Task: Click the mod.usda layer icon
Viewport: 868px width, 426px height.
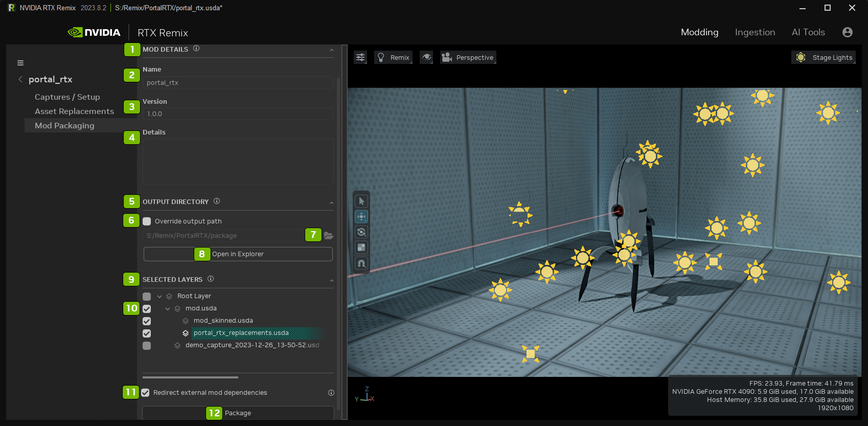Action: click(x=177, y=308)
